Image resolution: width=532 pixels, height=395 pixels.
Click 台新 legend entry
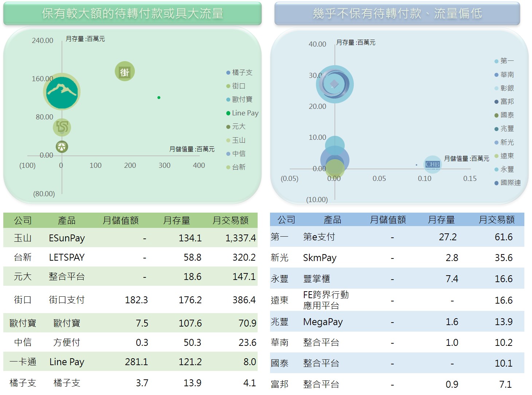tap(236, 167)
